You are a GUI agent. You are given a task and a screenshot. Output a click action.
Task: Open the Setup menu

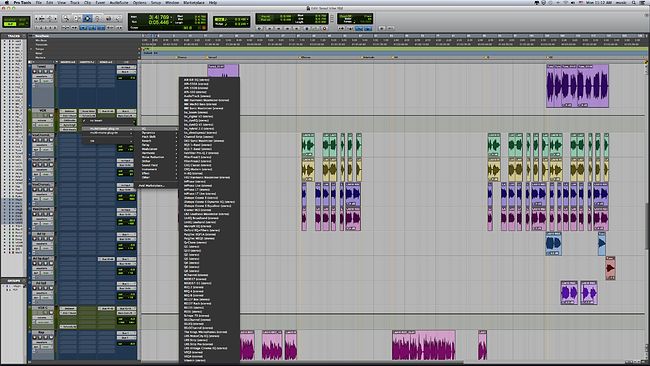tap(155, 2)
